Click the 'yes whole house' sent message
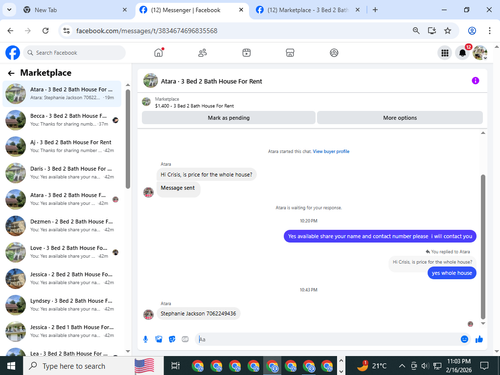This screenshot has width=500, height=375. tap(452, 273)
